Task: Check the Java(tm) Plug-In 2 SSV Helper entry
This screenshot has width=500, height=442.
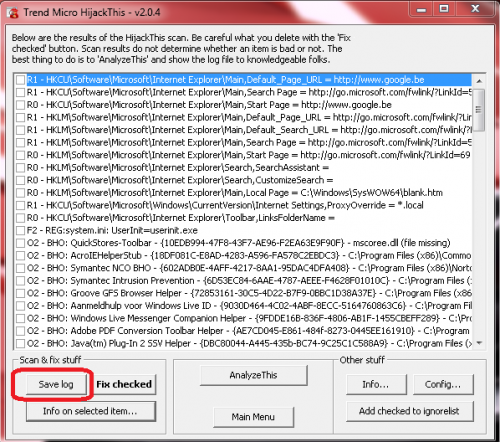Action: click(x=21, y=343)
